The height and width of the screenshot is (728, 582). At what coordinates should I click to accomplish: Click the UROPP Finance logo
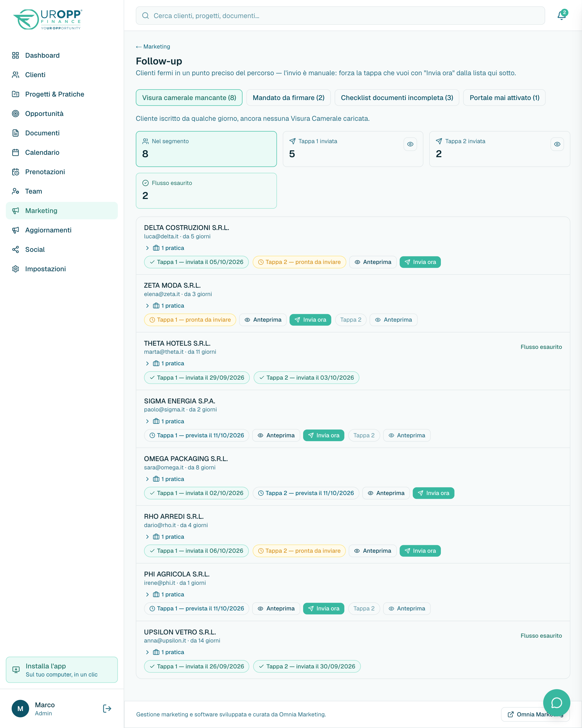click(x=47, y=20)
